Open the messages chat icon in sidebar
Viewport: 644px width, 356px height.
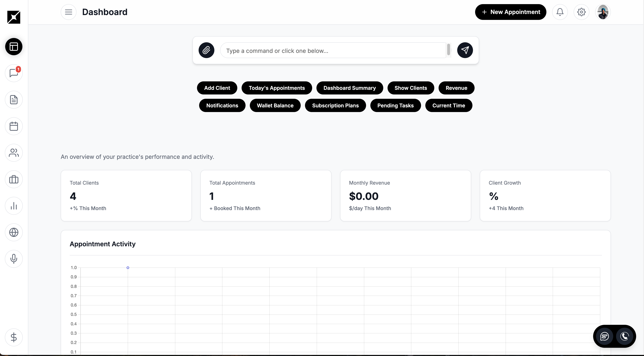[14, 73]
